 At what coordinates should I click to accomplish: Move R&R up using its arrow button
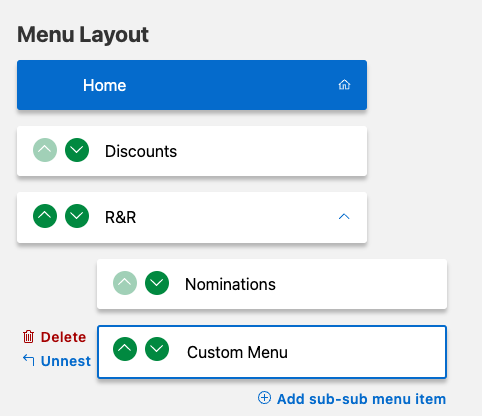click(x=45, y=216)
